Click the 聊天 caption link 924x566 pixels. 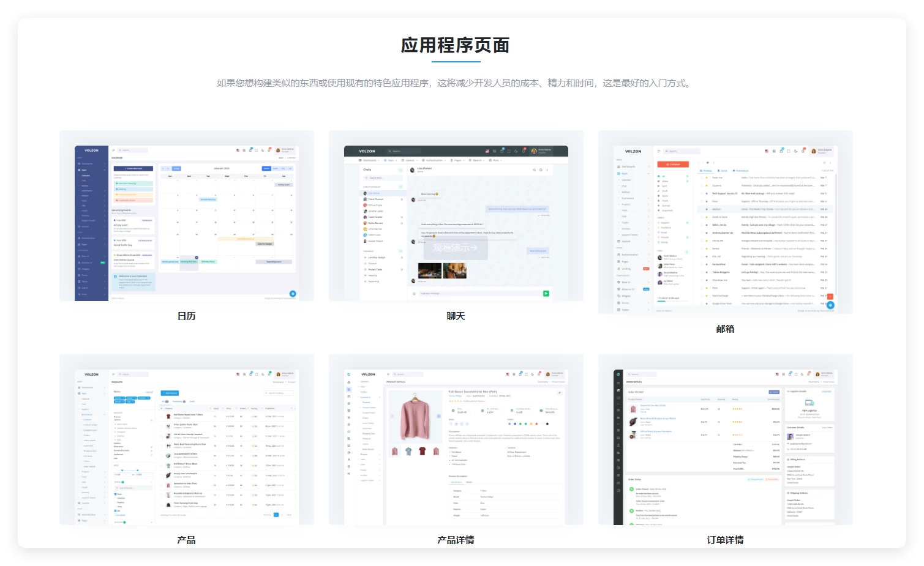pos(456,316)
